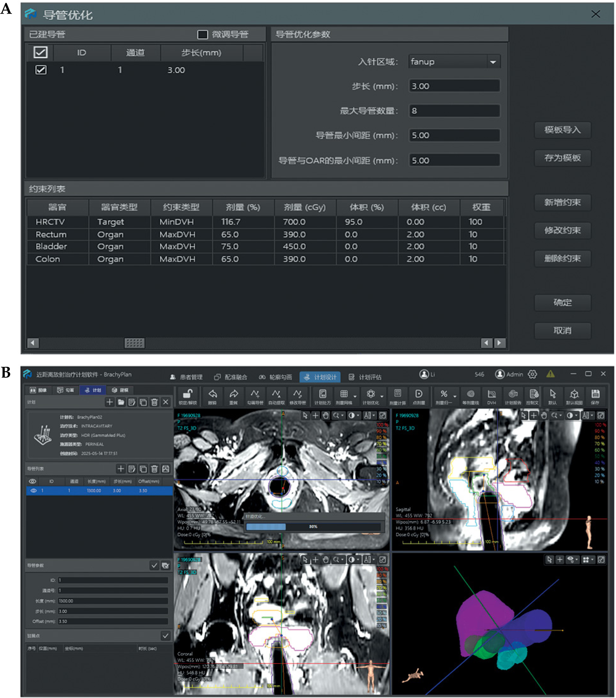The height and width of the screenshot is (698, 616).
Task: Open the 轮廓勾画 contouring tab
Action: pos(275,377)
